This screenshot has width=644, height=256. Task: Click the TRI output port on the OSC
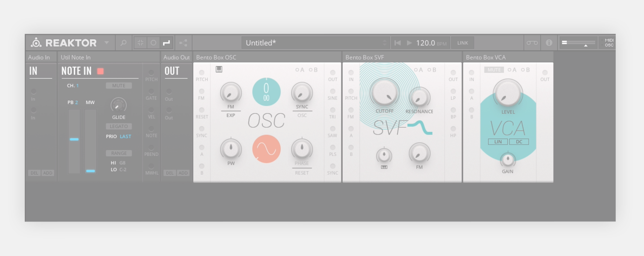pos(332,110)
